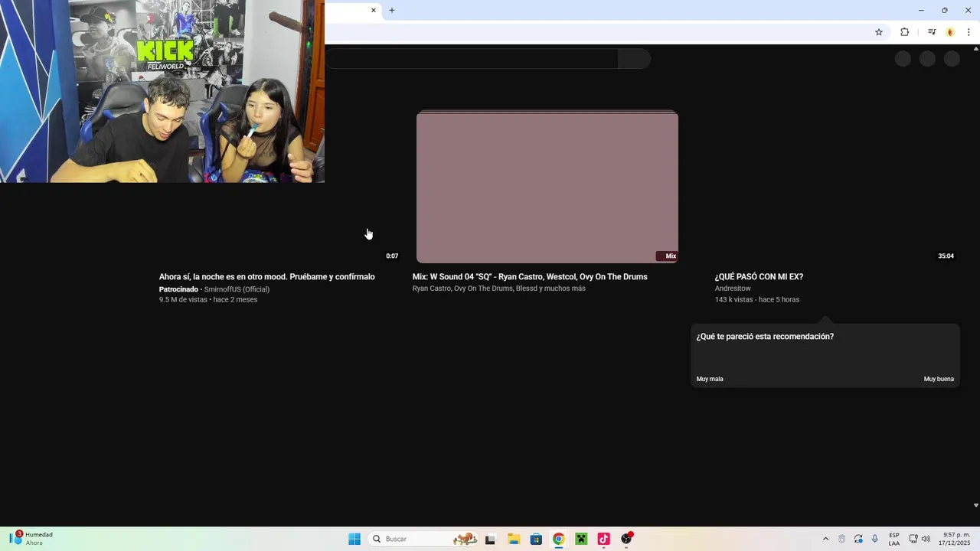This screenshot has width=980, height=551.
Task: Open the volume icon in system tray
Action: [x=926, y=539]
